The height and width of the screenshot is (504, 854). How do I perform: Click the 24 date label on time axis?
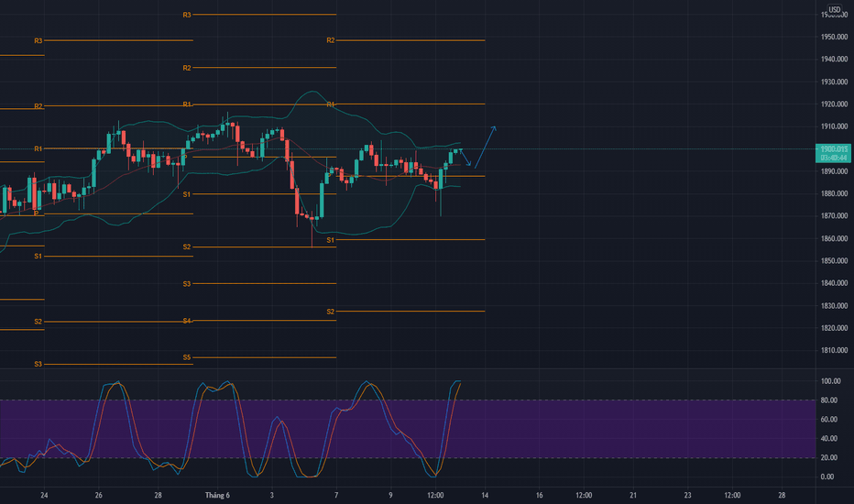tap(44, 495)
